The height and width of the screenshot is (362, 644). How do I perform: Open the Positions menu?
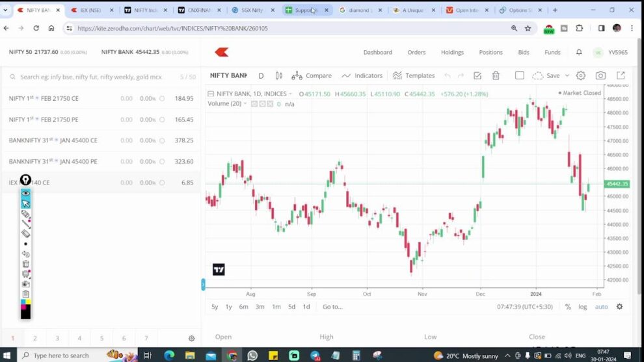click(490, 52)
